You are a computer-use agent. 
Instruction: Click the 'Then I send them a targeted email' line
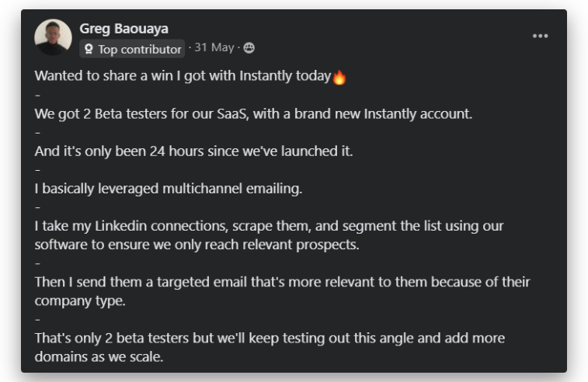coord(282,281)
